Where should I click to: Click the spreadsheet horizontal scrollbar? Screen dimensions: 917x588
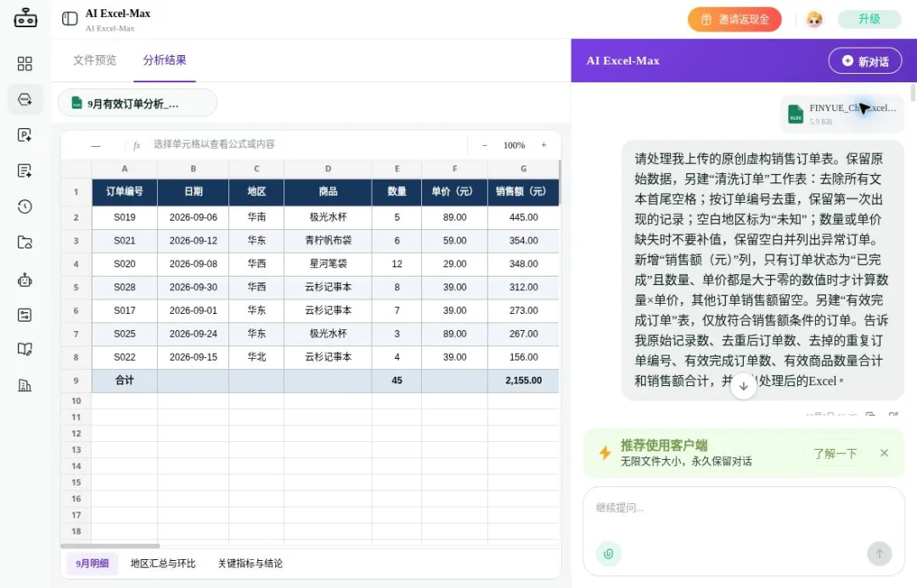[x=110, y=546]
